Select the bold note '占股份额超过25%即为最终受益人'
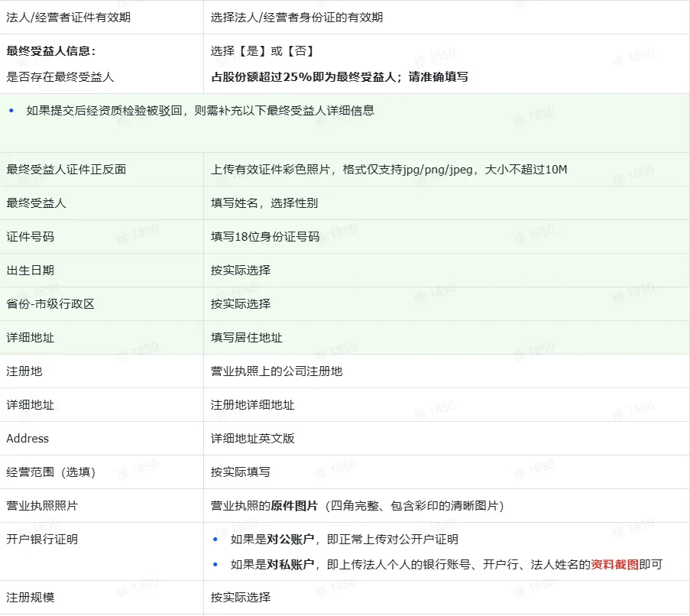The image size is (690, 616). coord(303,77)
